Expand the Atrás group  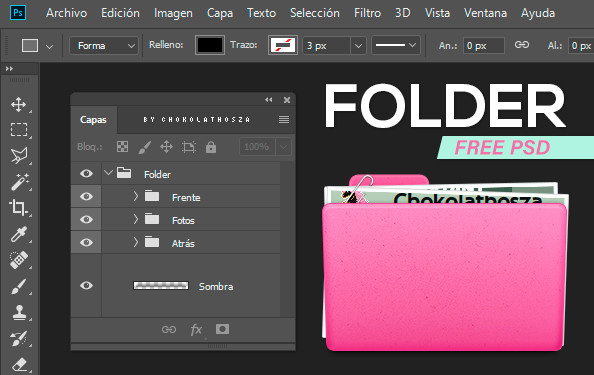(x=136, y=242)
